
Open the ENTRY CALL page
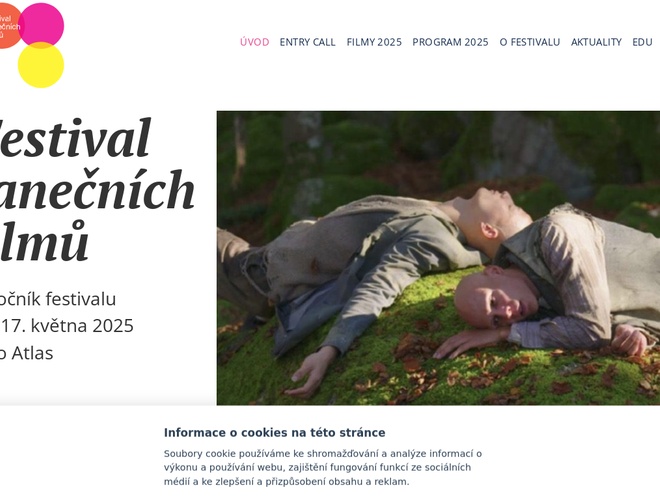tap(307, 42)
